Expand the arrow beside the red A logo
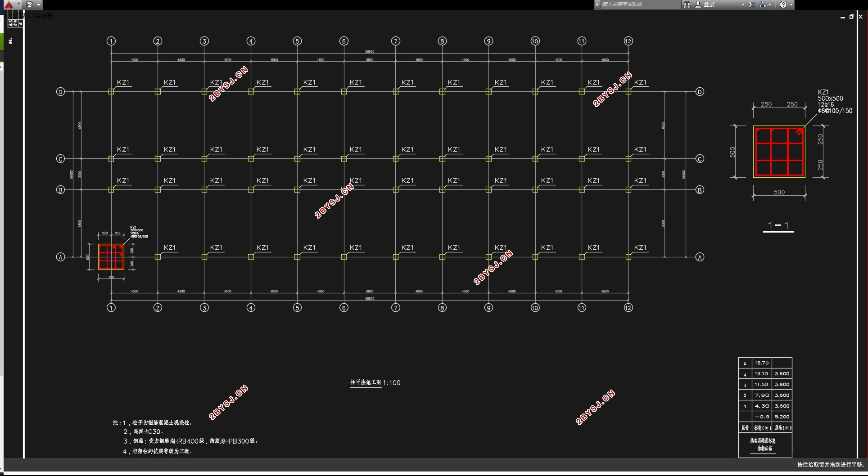Image resolution: width=868 pixels, height=476 pixels. click(18, 4)
